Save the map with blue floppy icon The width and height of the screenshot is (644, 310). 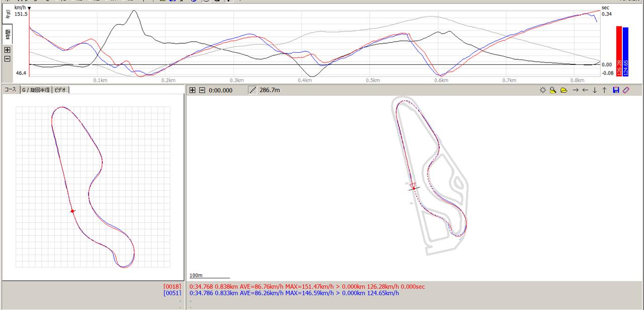(x=616, y=90)
